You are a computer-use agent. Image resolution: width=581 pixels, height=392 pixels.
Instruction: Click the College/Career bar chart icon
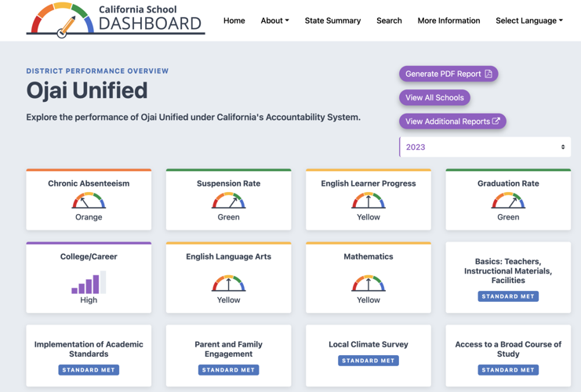point(89,282)
